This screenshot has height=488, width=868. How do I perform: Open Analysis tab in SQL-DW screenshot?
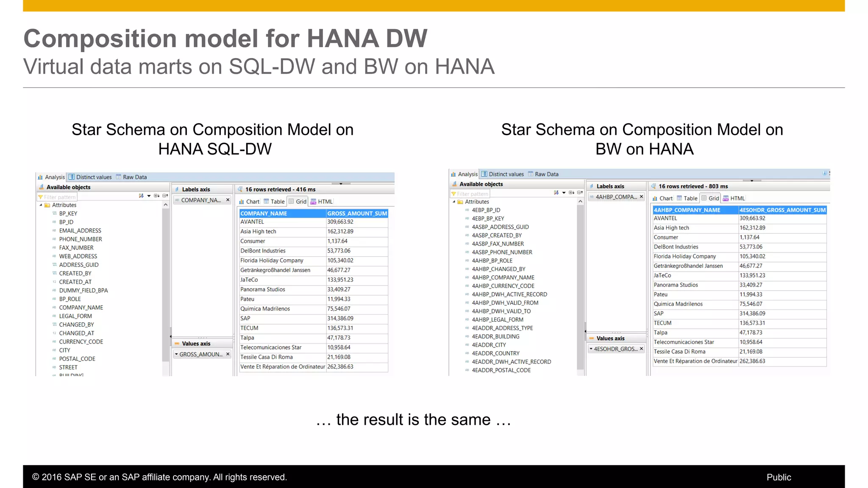[51, 177]
